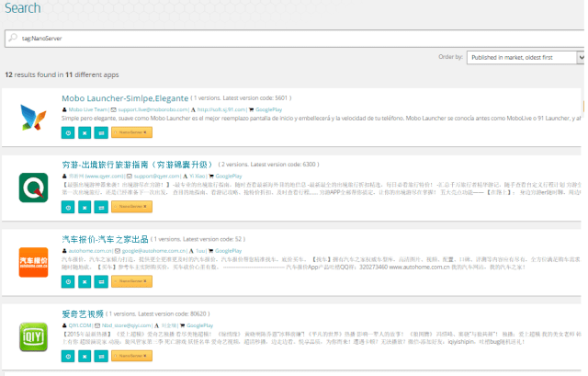
Task: Click the NanoServer tag for the autohome.com.cn app
Action: [130, 277]
